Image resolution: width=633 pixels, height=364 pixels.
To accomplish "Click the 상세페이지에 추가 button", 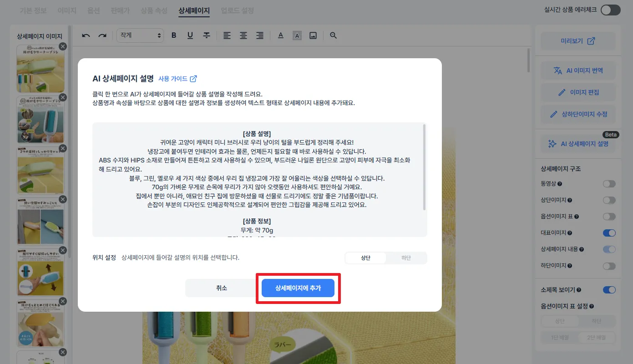I will [x=298, y=288].
